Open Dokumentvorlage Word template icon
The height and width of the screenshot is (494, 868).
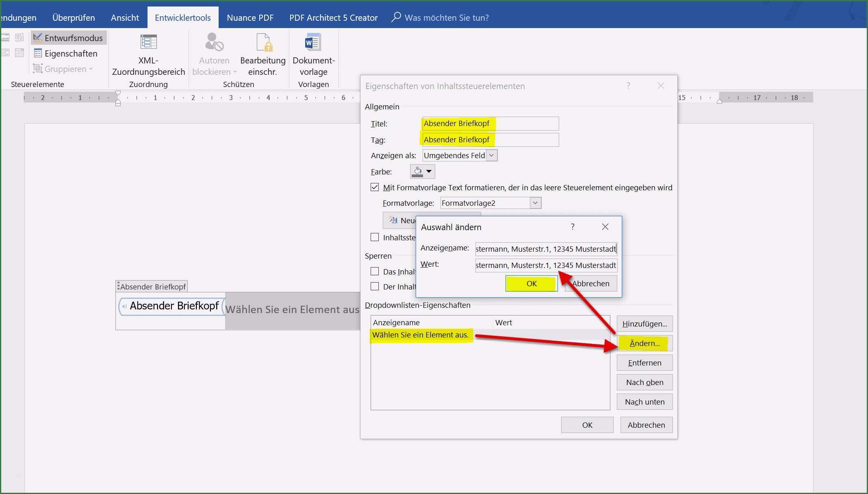313,42
